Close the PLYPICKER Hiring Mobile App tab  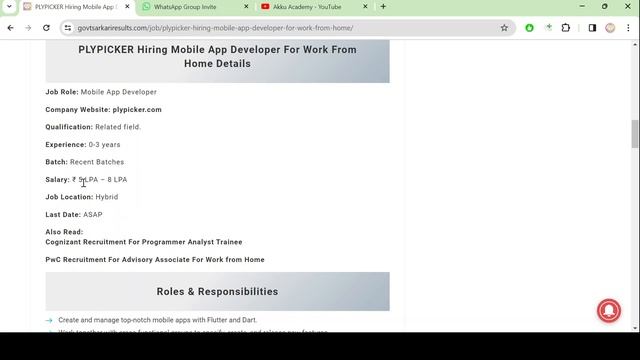127,7
